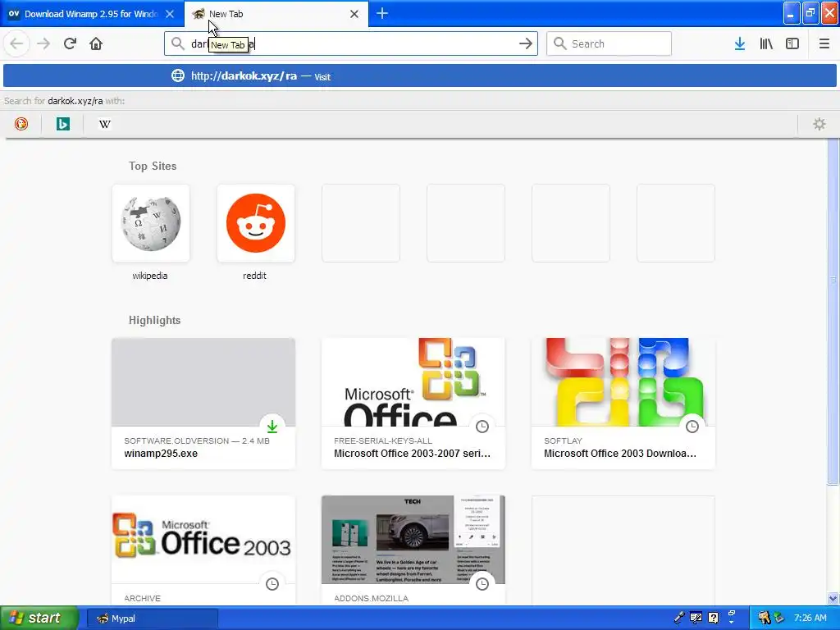
Task: Click inside the address bar field
Action: (351, 43)
